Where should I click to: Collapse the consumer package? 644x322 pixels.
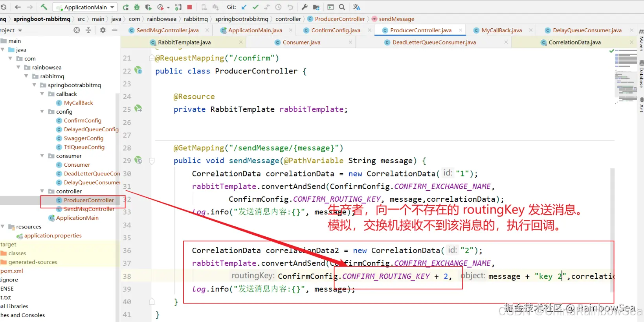(42, 156)
